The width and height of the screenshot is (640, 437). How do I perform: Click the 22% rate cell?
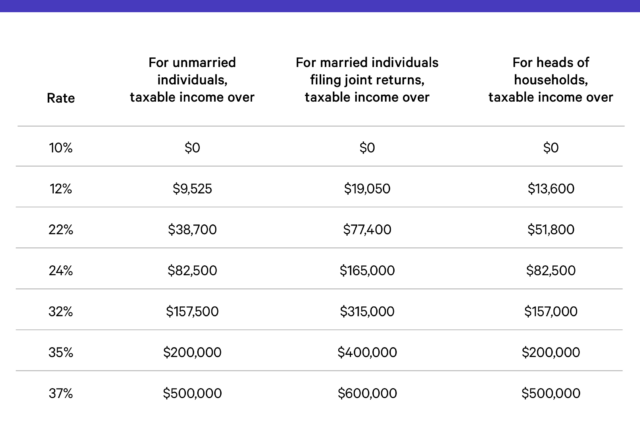coord(60,230)
